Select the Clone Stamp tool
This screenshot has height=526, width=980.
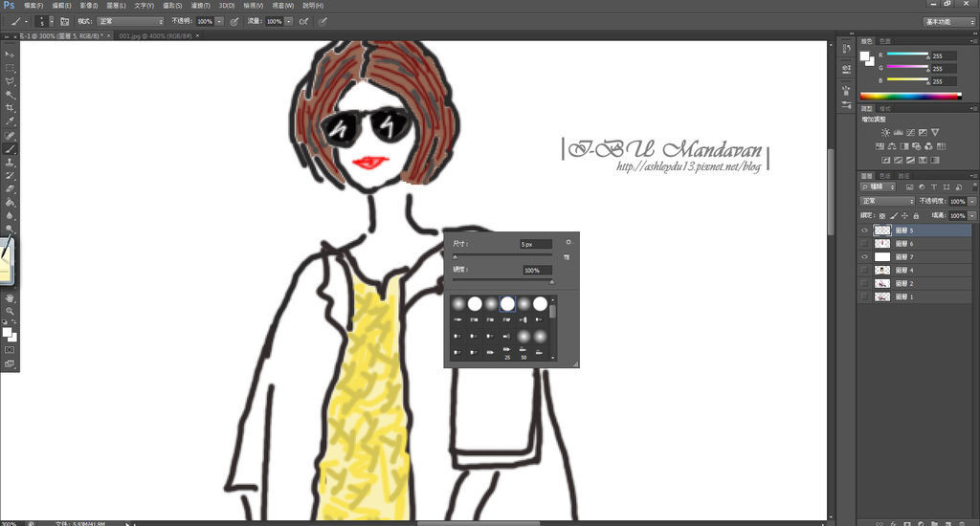(x=10, y=163)
